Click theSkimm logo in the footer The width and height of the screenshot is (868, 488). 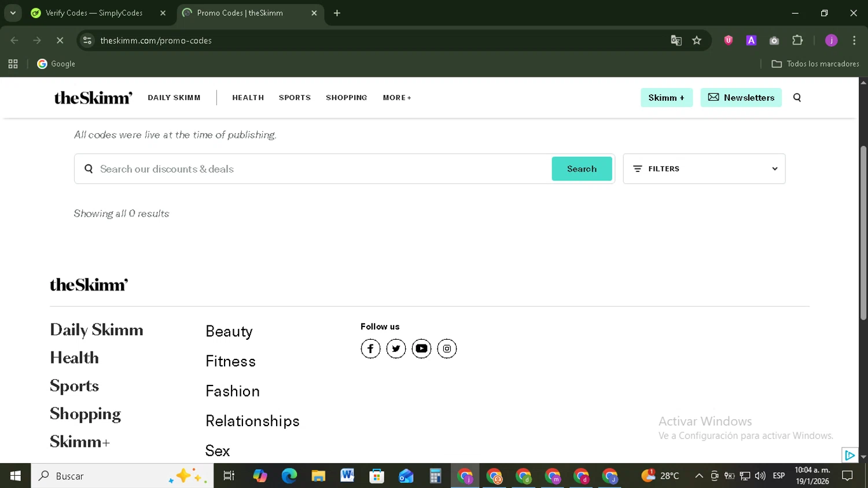(x=89, y=285)
